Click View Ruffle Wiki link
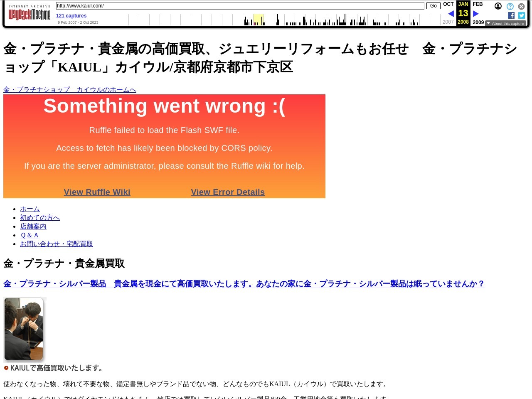 point(97,192)
